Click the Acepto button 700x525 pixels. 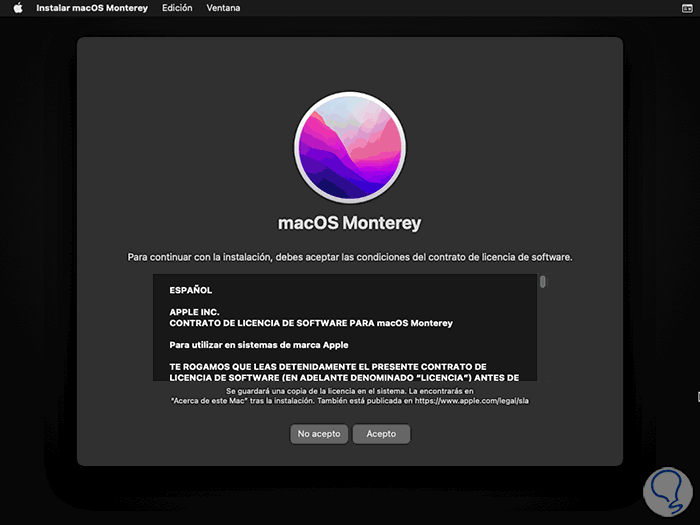point(381,434)
